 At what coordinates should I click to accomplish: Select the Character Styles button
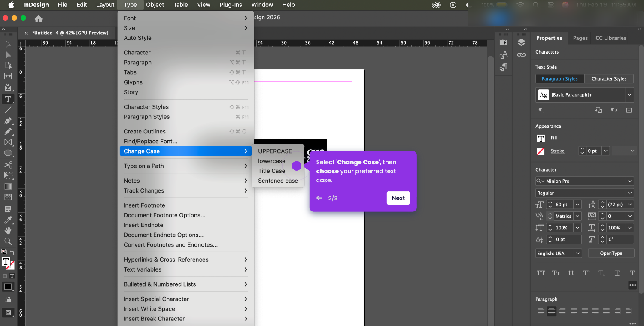point(609,79)
